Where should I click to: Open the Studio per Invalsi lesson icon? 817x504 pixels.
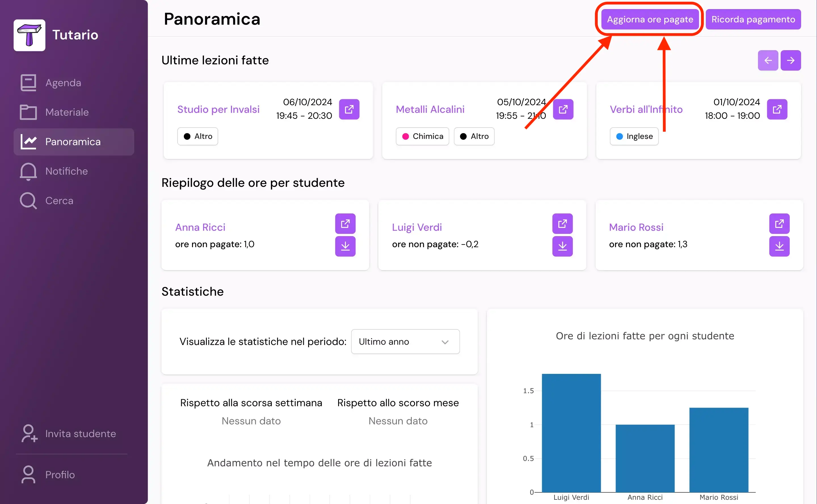point(349,109)
